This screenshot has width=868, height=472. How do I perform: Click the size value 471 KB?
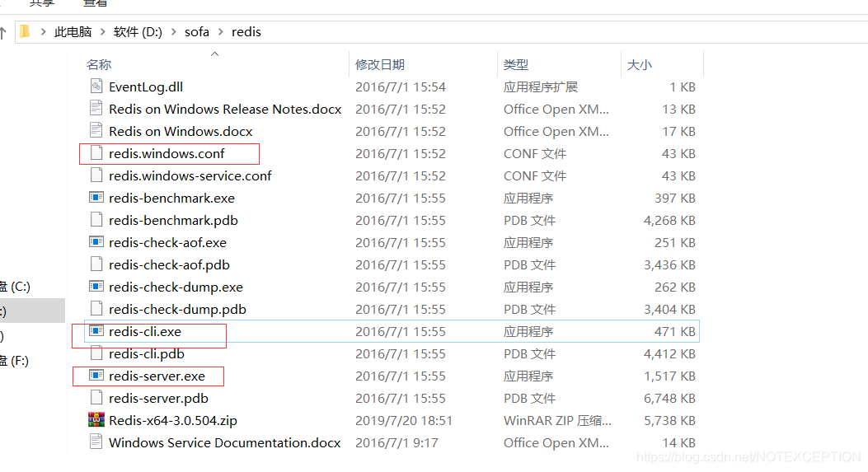(x=675, y=331)
